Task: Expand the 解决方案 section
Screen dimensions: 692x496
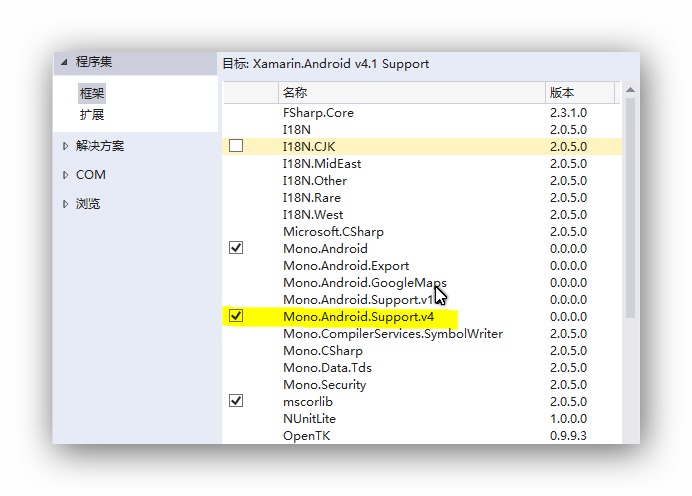Action: (65, 146)
